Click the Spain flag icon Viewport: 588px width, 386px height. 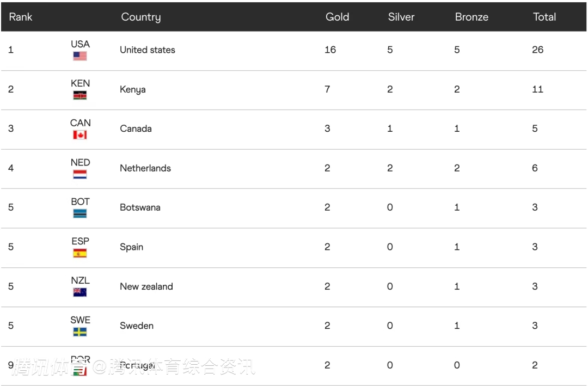point(80,253)
